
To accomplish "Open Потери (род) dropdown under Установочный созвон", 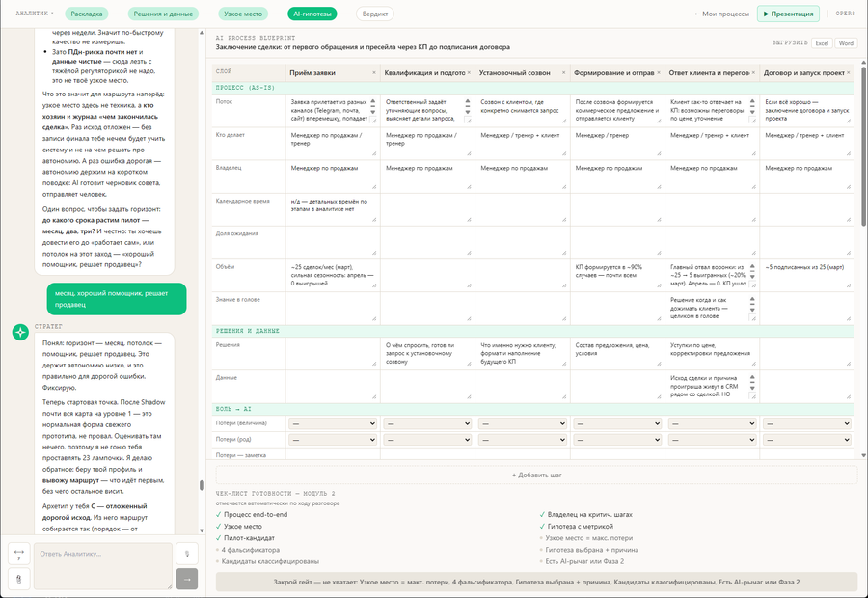I will pos(522,440).
